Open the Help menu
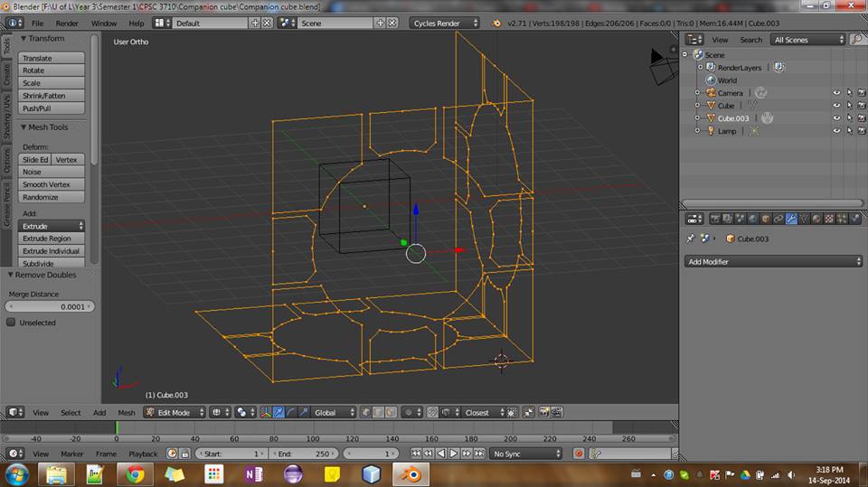 (137, 23)
